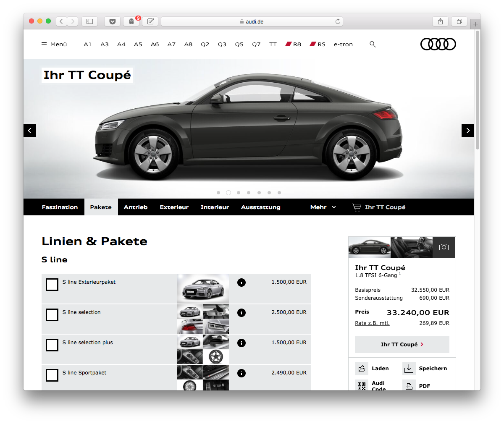The width and height of the screenshot is (504, 424).
Task: Click the Audi Code QR icon
Action: tap(362, 385)
